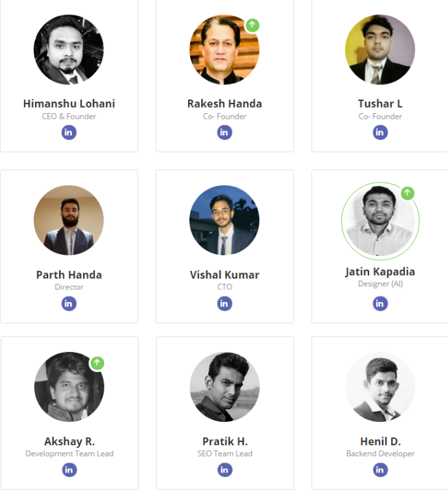
Task: Open Himanshu Lohani's LinkedIn icon
Action: click(69, 132)
